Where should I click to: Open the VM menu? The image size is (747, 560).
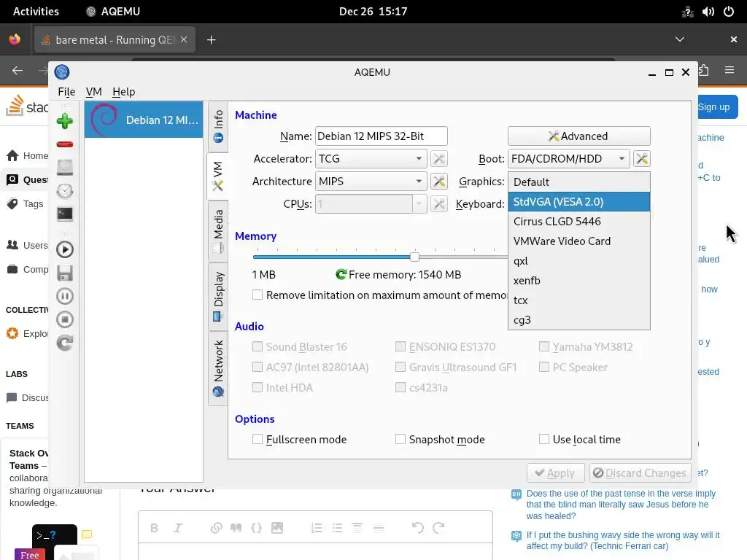click(x=94, y=91)
